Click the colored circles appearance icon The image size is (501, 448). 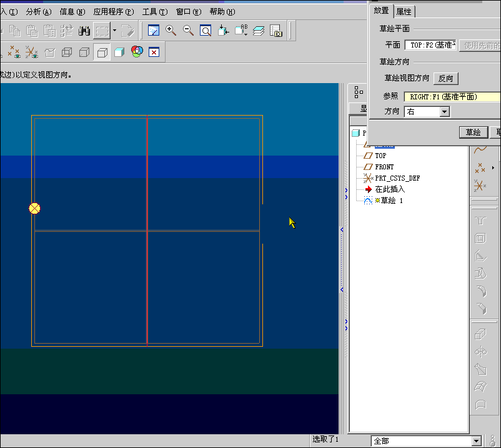pos(137,52)
